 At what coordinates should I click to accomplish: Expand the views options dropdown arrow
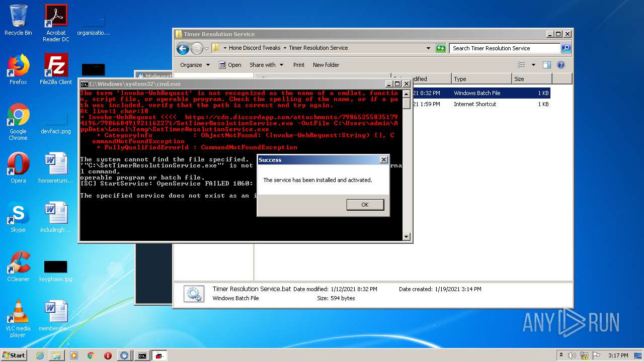[x=533, y=65]
